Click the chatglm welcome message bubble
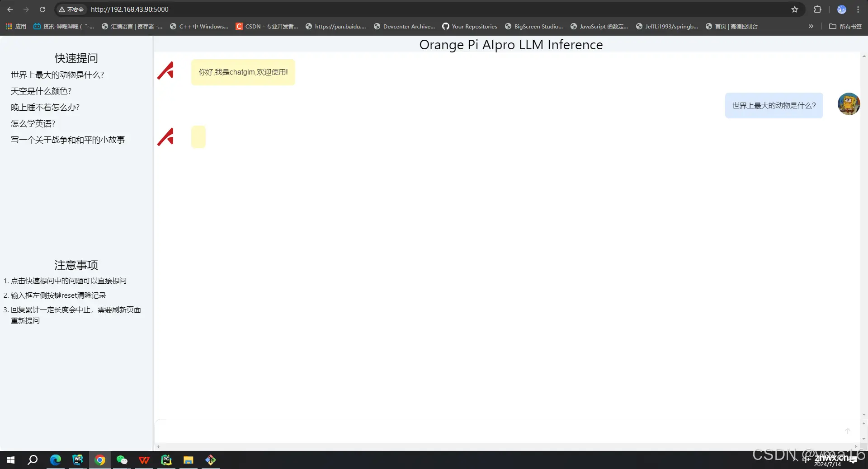The width and height of the screenshot is (868, 469). [243, 72]
